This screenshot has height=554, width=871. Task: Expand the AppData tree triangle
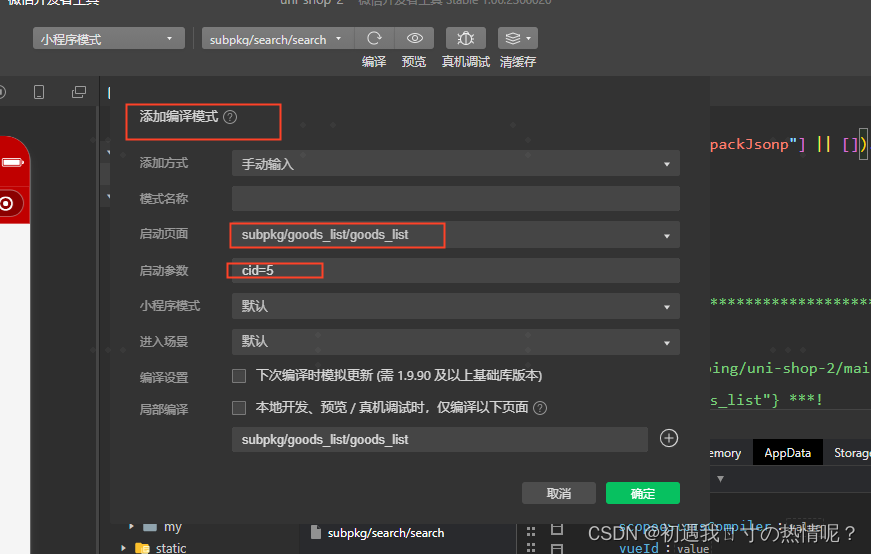coord(720,478)
